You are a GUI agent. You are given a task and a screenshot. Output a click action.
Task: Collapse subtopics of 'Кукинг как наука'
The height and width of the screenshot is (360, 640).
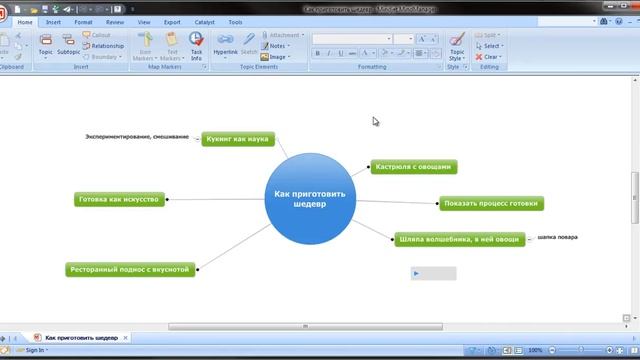point(197,139)
